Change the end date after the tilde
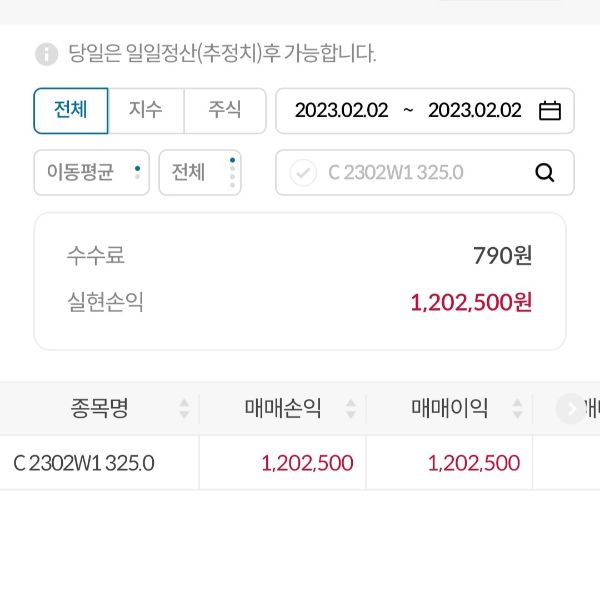Image resolution: width=600 pixels, height=600 pixels. [x=475, y=111]
